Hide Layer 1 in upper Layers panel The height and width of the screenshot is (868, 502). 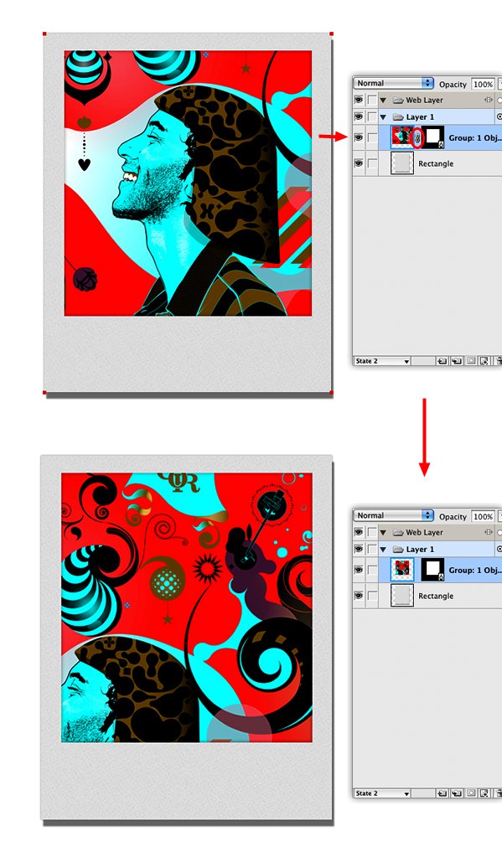tap(359, 116)
